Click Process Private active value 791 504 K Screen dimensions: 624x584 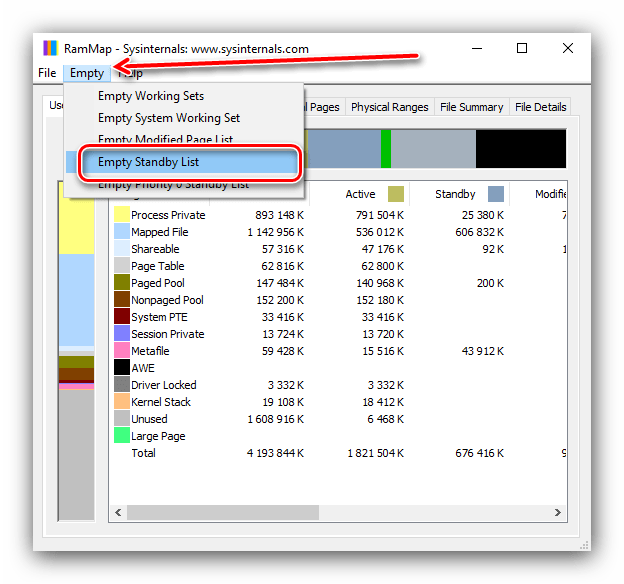click(380, 215)
